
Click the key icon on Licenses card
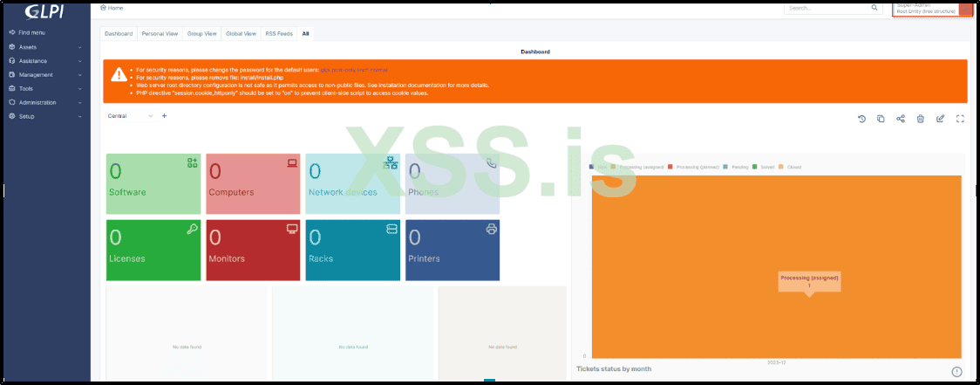pos(192,229)
